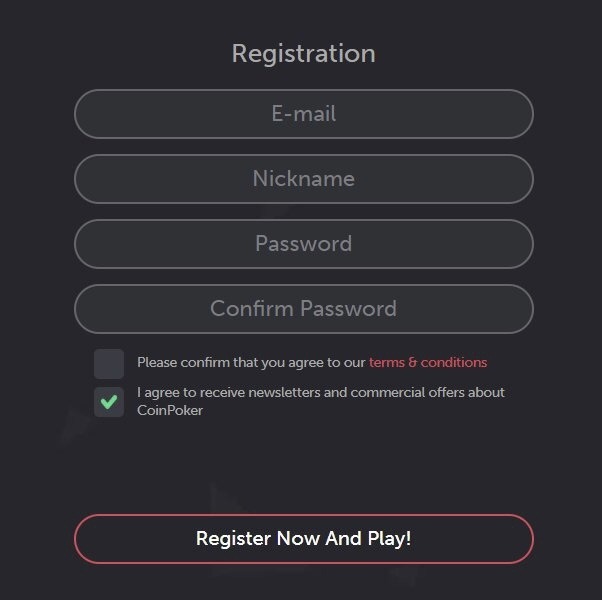Disable CoinPoker newsletter opt-in
The image size is (602, 600).
point(109,402)
